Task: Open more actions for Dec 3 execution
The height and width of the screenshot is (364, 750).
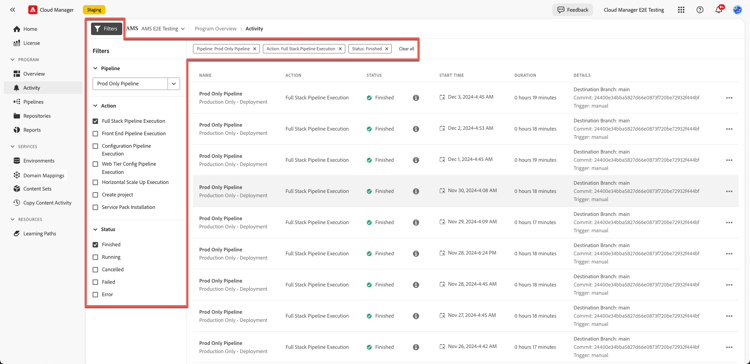Action: pyautogui.click(x=729, y=98)
